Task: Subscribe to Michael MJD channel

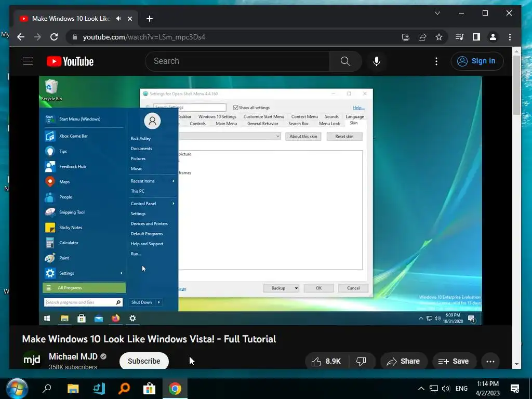Action: (x=144, y=361)
